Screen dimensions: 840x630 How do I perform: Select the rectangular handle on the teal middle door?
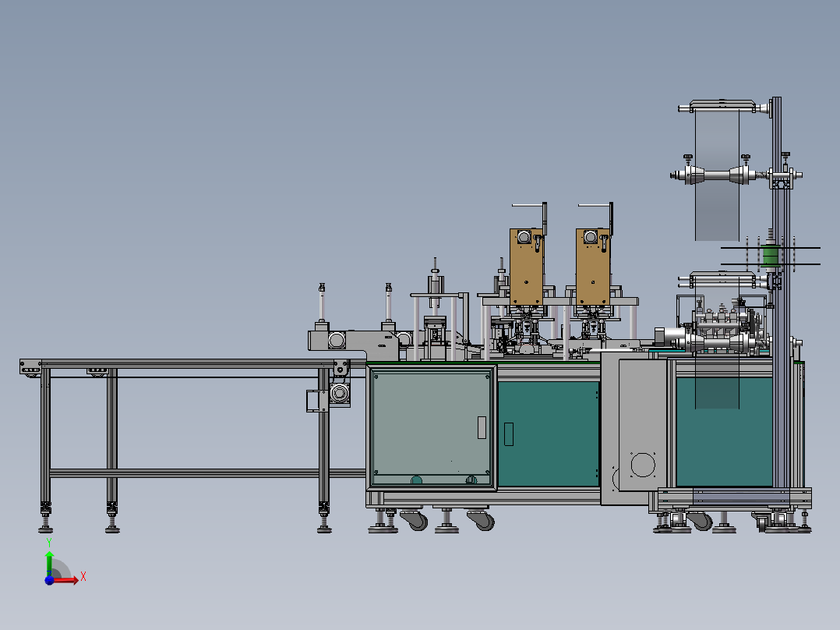[509, 434]
